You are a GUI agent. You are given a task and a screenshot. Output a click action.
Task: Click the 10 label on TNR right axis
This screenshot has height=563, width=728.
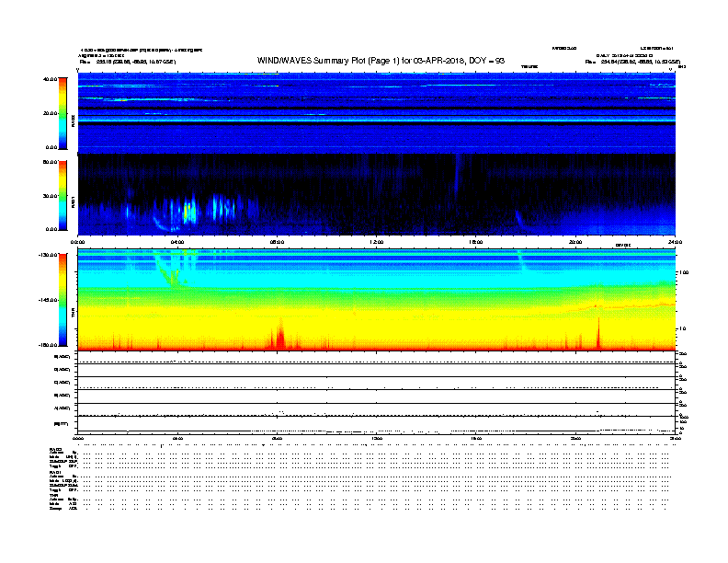[682, 329]
